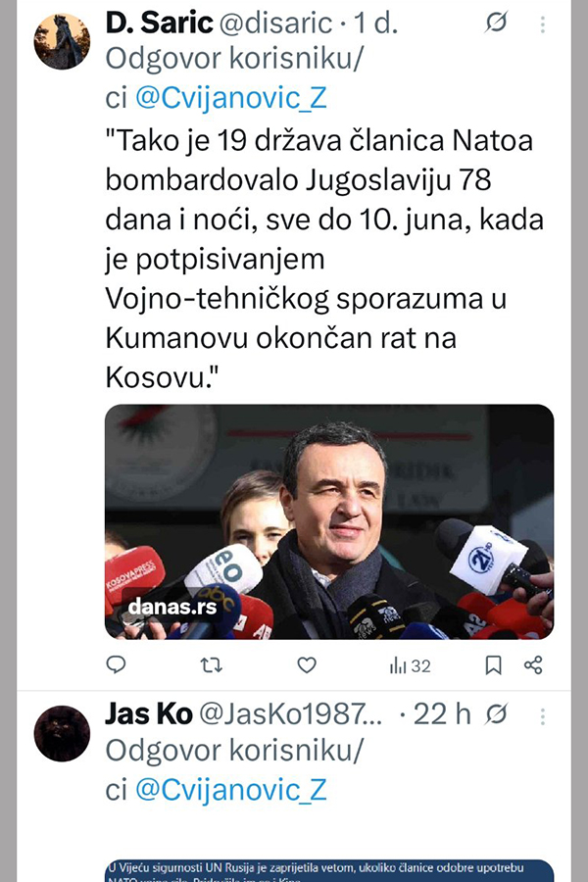The height and width of the screenshot is (882, 588).
Task: Open the Jas Ko display name
Action: tap(149, 714)
